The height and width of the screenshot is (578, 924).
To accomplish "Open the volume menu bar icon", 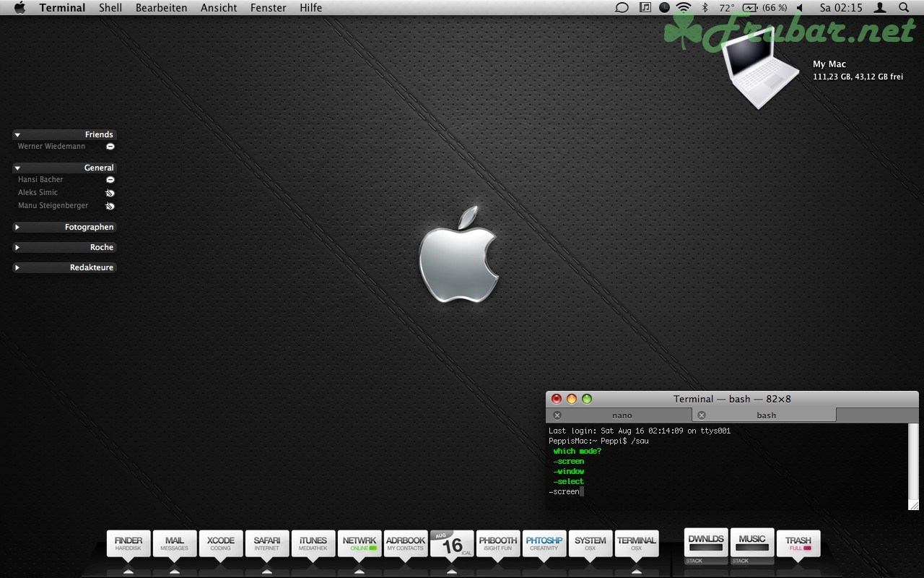I will pos(800,8).
